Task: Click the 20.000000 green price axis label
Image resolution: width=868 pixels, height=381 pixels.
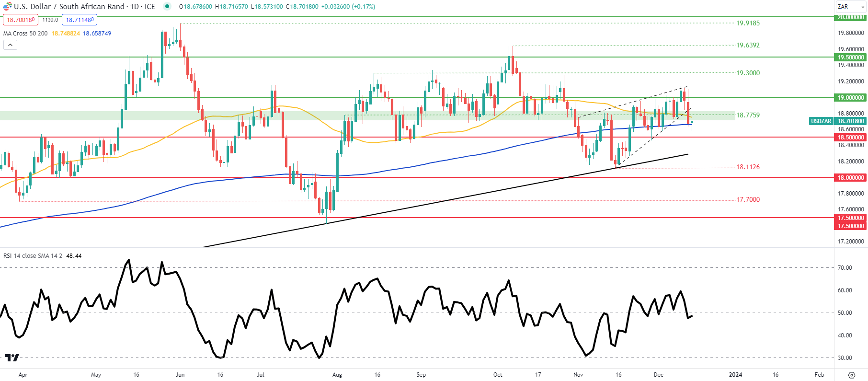Action: point(851,17)
